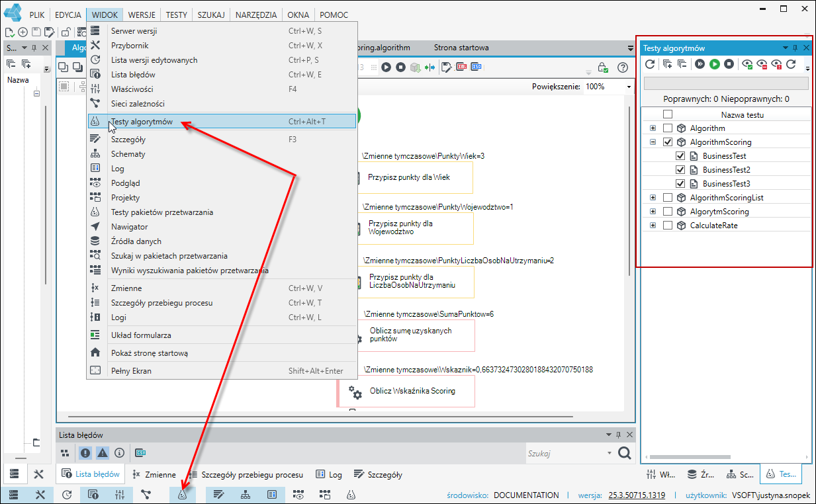Screen dimensions: 816x504
Task: Expand the AlgorithmScoringList tree node
Action: pyautogui.click(x=653, y=198)
